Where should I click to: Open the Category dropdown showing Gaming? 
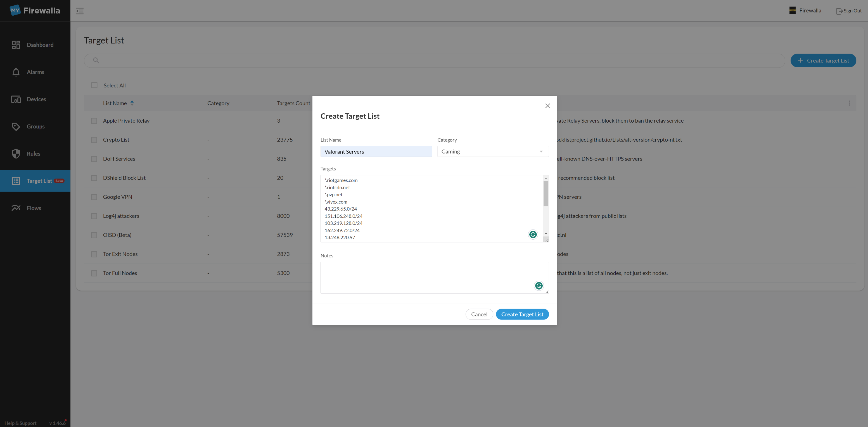[493, 152]
